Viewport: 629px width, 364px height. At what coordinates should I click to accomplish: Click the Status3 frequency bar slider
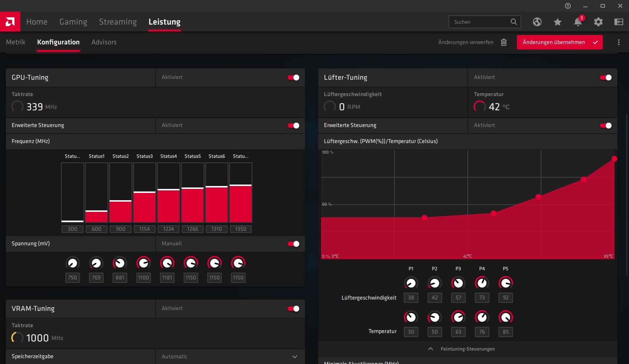tap(145, 193)
